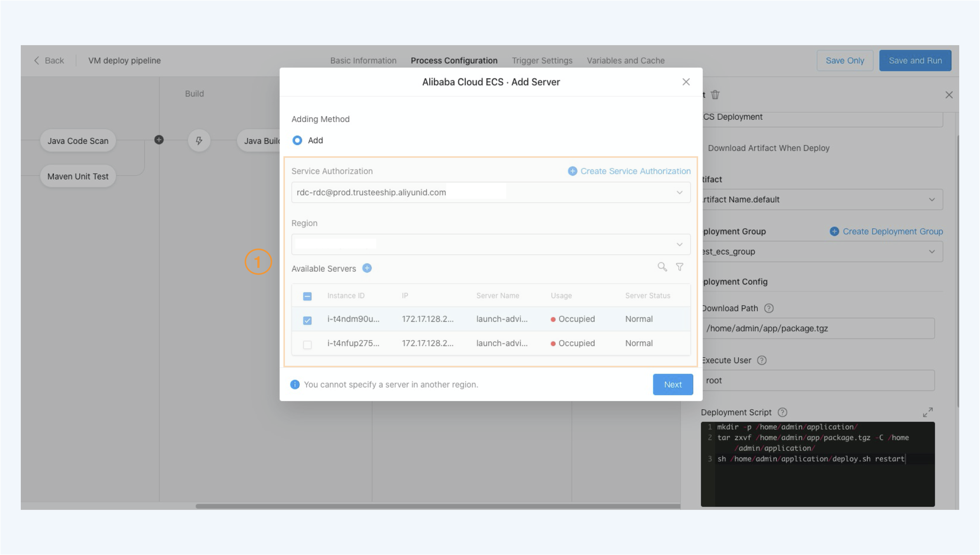This screenshot has height=555, width=980.
Task: Uncheck the i-t4ndm90u server checkbox
Action: (x=307, y=320)
